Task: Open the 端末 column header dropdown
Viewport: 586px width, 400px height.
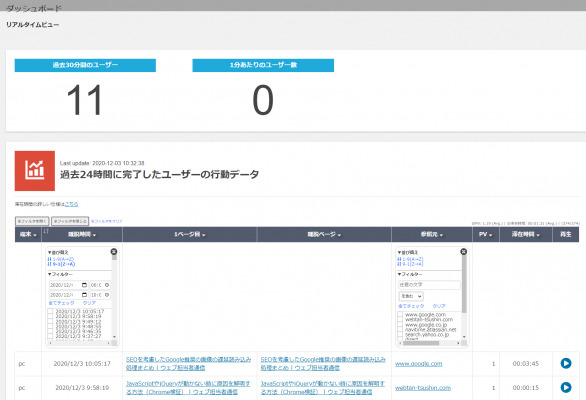Action: coord(28,234)
